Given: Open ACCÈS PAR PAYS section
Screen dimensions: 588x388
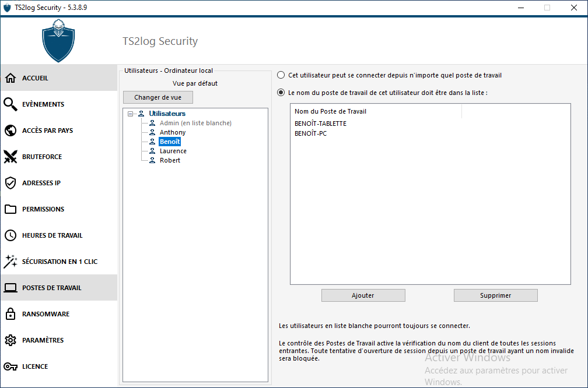Looking at the screenshot, I should 59,130.
